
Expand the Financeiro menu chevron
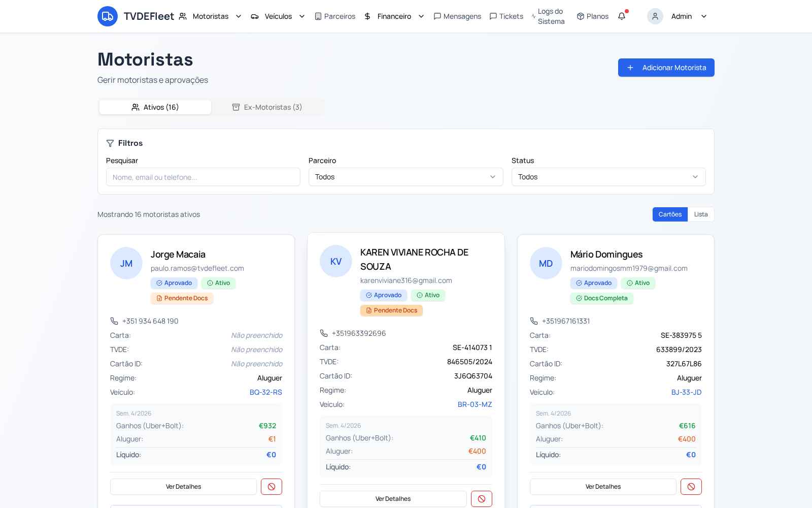pyautogui.click(x=421, y=16)
